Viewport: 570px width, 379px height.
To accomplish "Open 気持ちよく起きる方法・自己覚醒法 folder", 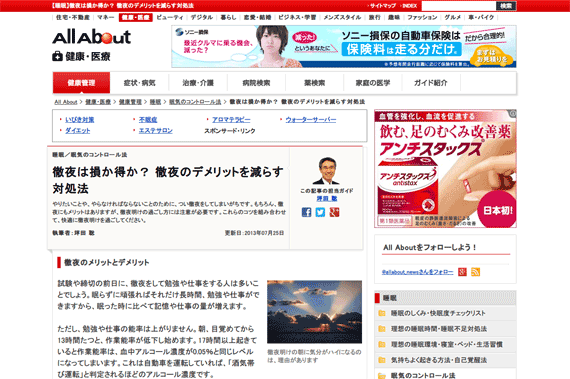I will 439,360.
